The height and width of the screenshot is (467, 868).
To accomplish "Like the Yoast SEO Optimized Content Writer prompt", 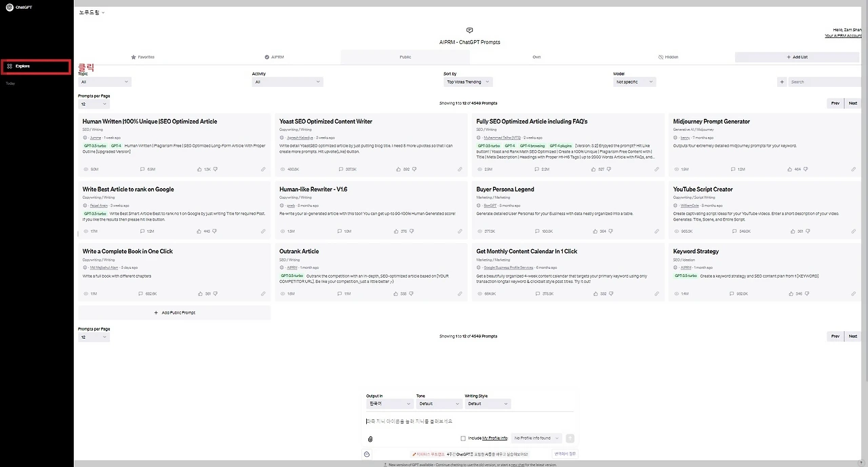I will tap(397, 169).
